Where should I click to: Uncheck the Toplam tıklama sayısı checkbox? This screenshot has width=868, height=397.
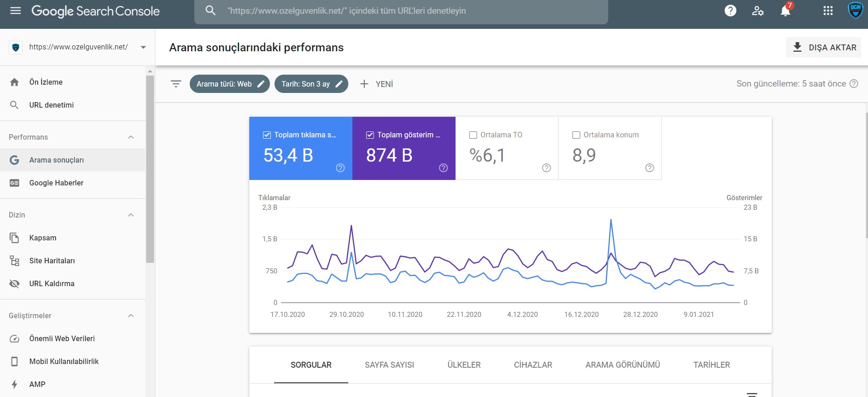tap(267, 135)
